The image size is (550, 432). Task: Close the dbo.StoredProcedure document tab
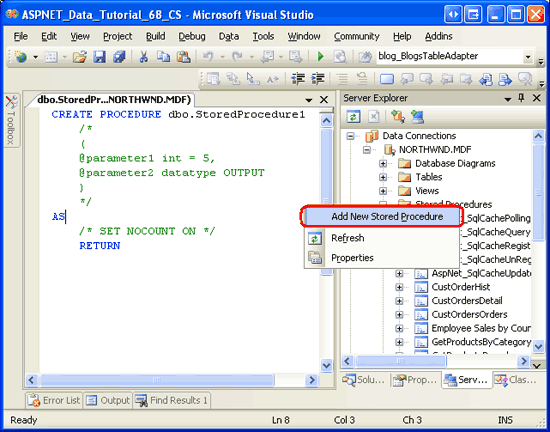click(x=324, y=100)
